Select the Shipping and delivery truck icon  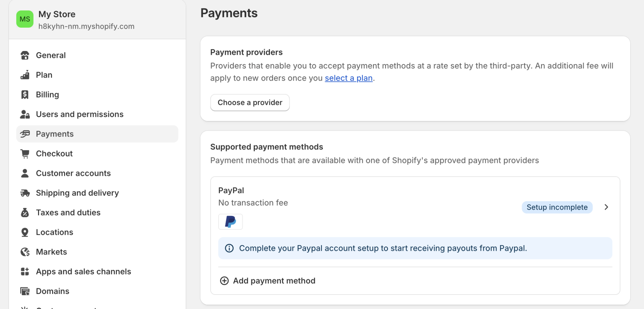point(25,193)
